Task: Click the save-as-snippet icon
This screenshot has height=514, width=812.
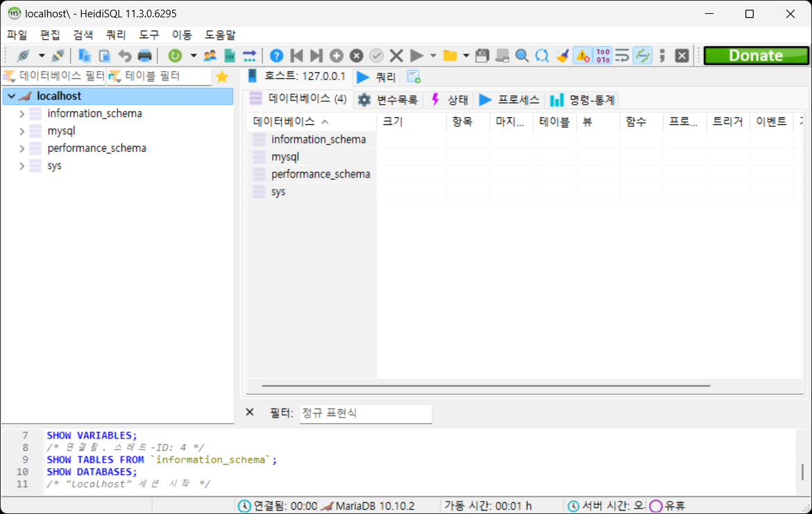Action: 502,55
